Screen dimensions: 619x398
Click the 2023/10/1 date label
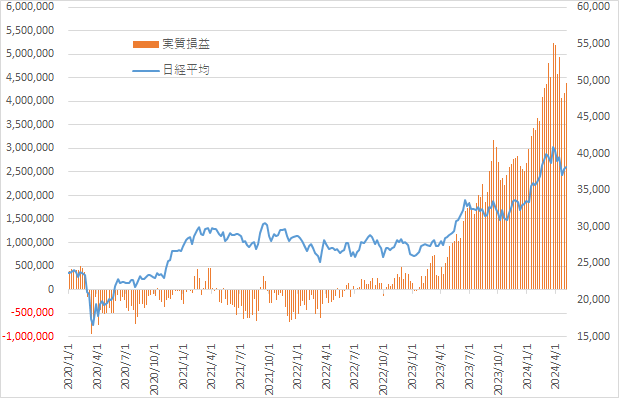498,369
